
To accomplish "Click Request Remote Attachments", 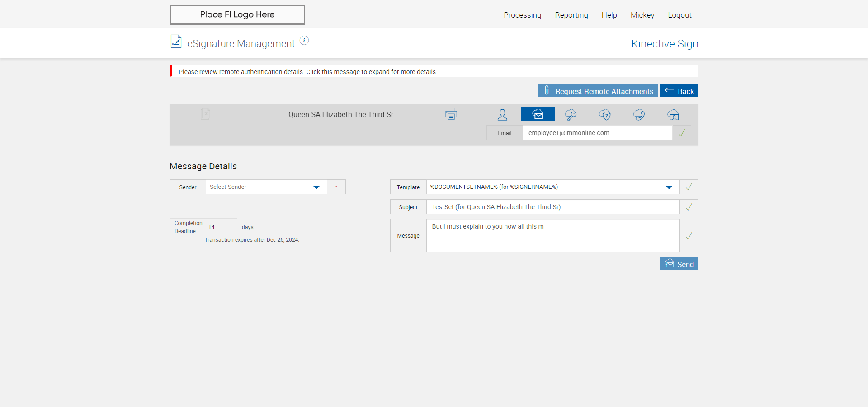I will 598,91.
